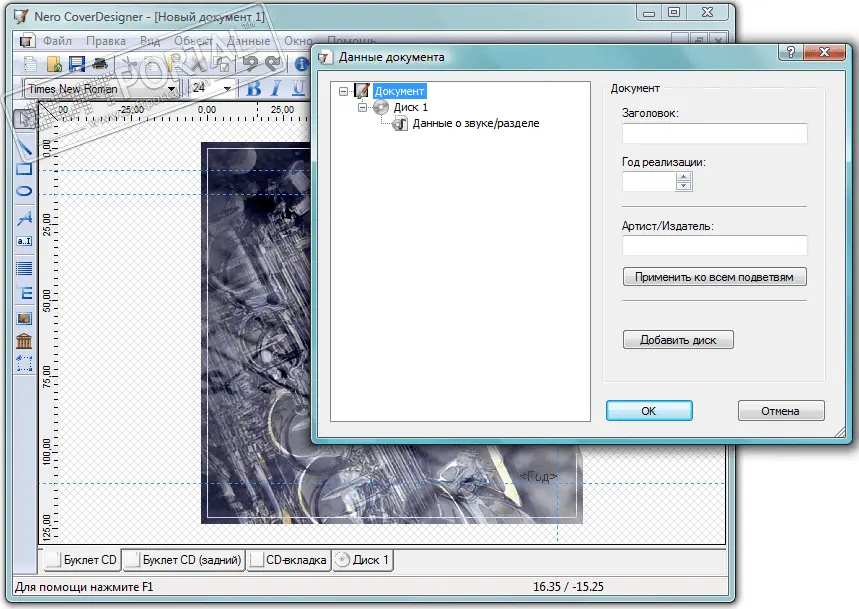Toggle Italic text formatting

(x=276, y=89)
